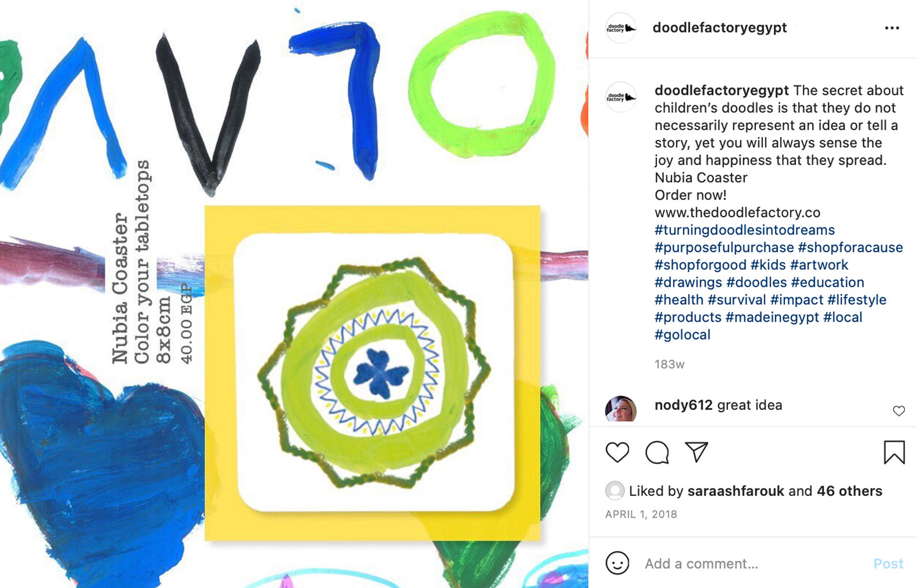The width and height of the screenshot is (917, 588).
Task: Click the doodle factory header profile avatar
Action: tap(621, 28)
